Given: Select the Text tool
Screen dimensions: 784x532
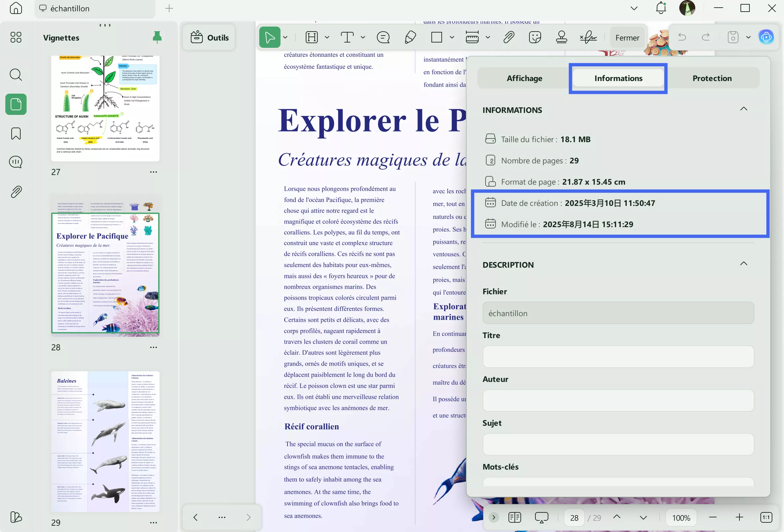Looking at the screenshot, I should click(x=348, y=37).
